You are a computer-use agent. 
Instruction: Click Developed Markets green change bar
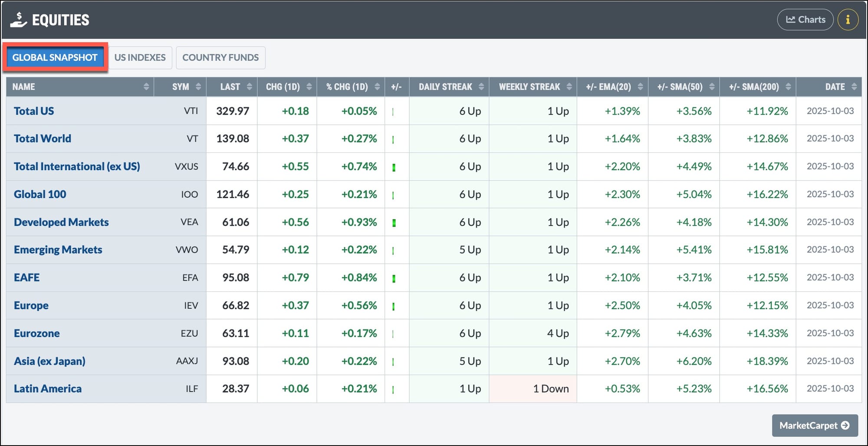pyautogui.click(x=394, y=223)
